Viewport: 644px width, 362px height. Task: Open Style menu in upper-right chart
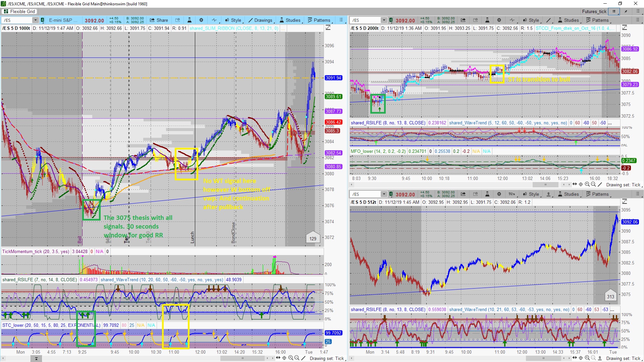click(531, 20)
